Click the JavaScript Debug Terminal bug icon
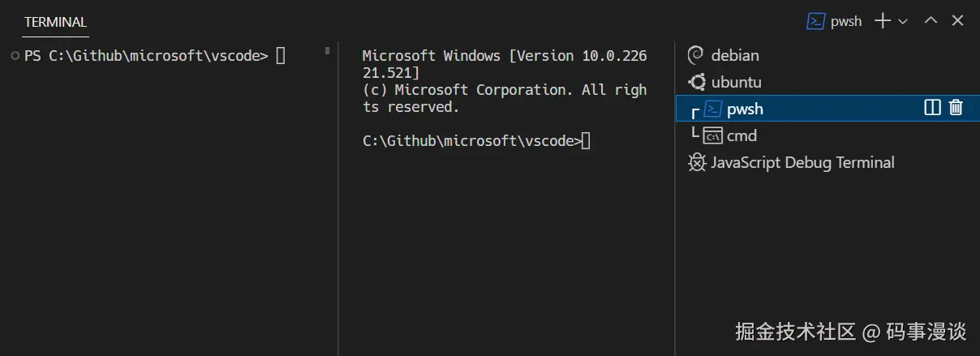 [x=696, y=162]
